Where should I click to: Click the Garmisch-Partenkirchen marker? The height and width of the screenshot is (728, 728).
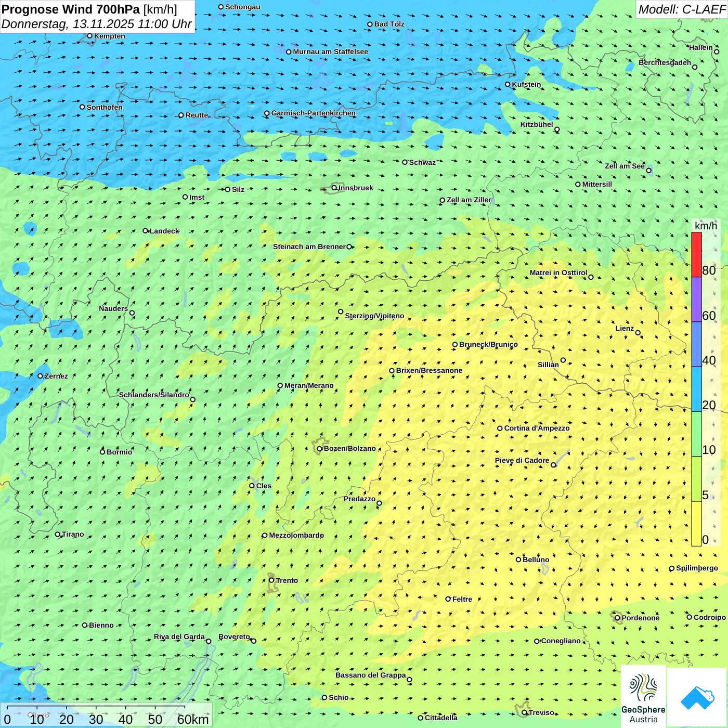267,113
